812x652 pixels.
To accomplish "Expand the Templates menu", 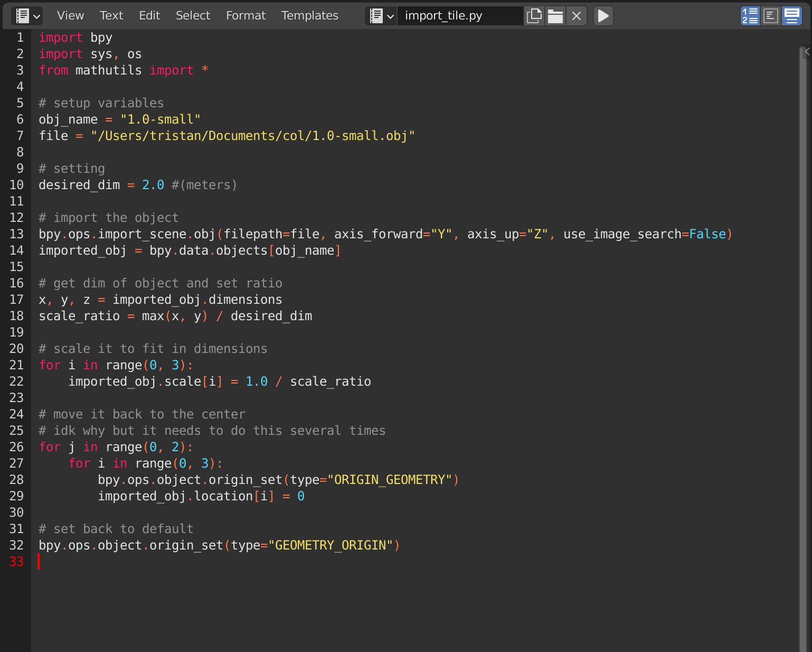I will pos(309,16).
